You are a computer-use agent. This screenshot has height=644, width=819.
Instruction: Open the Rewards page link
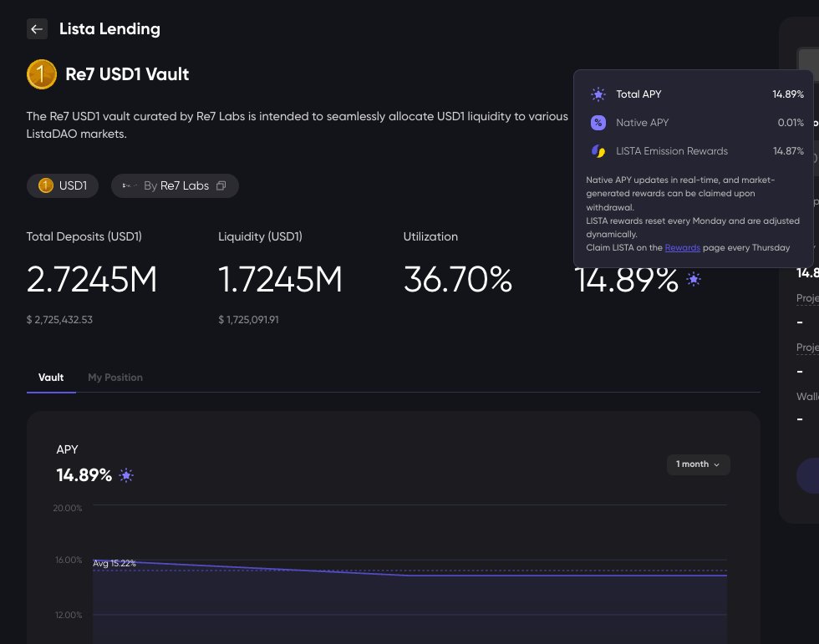tap(682, 247)
